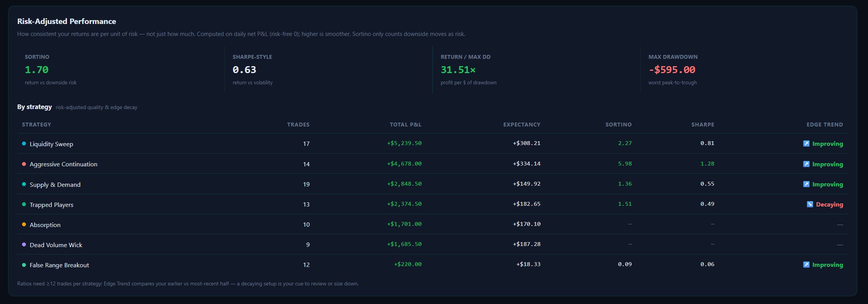Click the Improving arrow icon for Liquidity Sweep
Screen dimensions: 868x304
point(806,143)
